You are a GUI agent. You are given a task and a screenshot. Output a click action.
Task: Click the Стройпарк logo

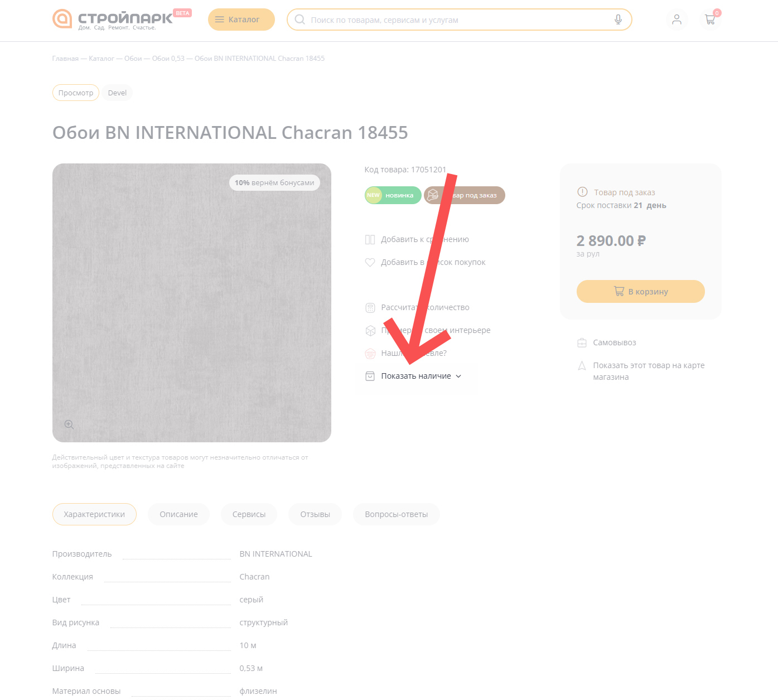click(x=113, y=19)
